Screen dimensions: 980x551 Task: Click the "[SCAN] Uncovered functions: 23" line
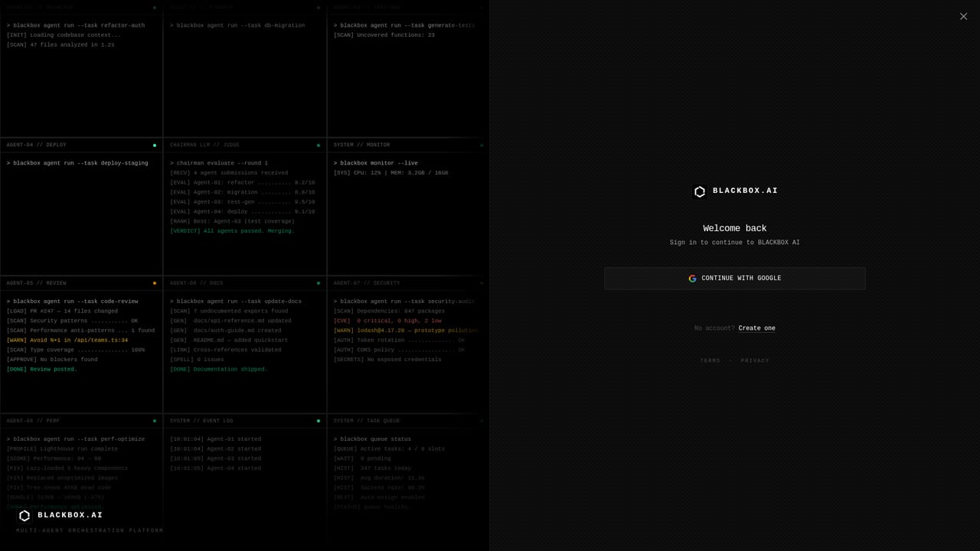[384, 35]
